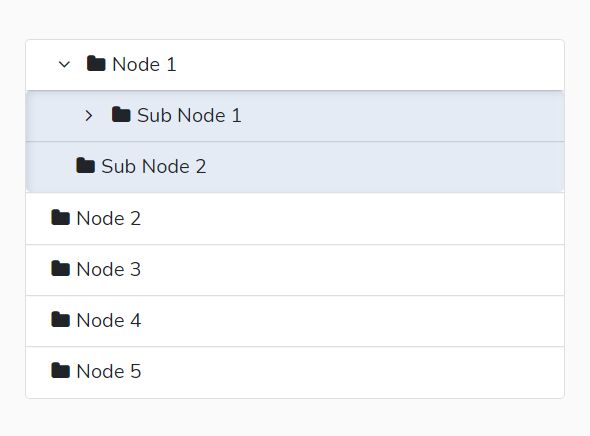The image size is (590, 436).
Task: Click the folder icon beside Node 2
Action: 61,217
